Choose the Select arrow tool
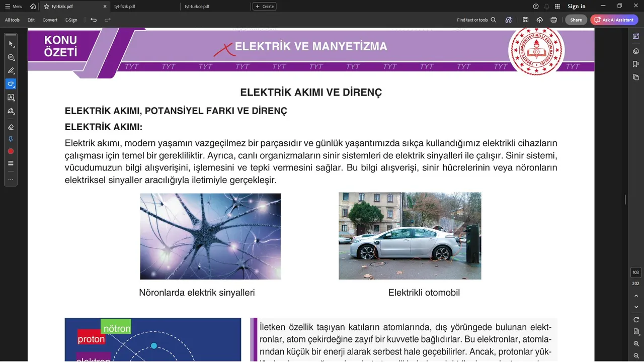The height and width of the screenshot is (362, 644). point(11,44)
